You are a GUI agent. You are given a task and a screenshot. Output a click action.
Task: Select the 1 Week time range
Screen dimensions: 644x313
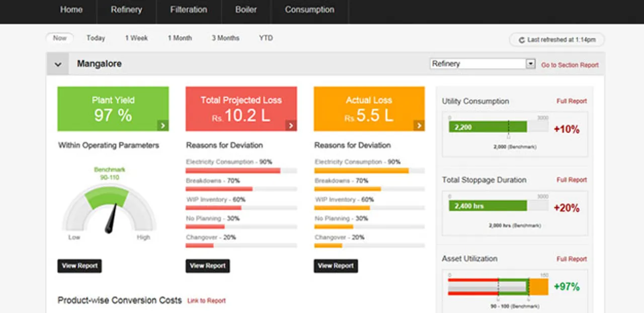(x=136, y=38)
